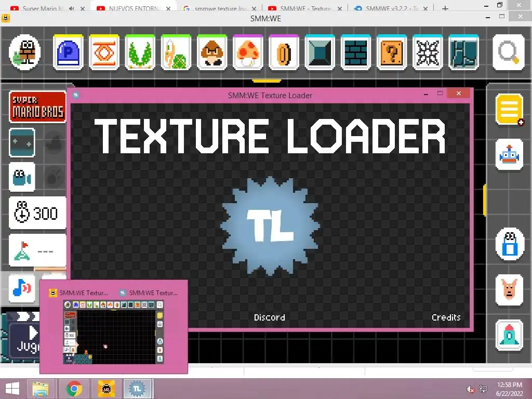Image resolution: width=532 pixels, height=399 pixels.
Task: Open the Windows Start menu
Action: [12, 389]
